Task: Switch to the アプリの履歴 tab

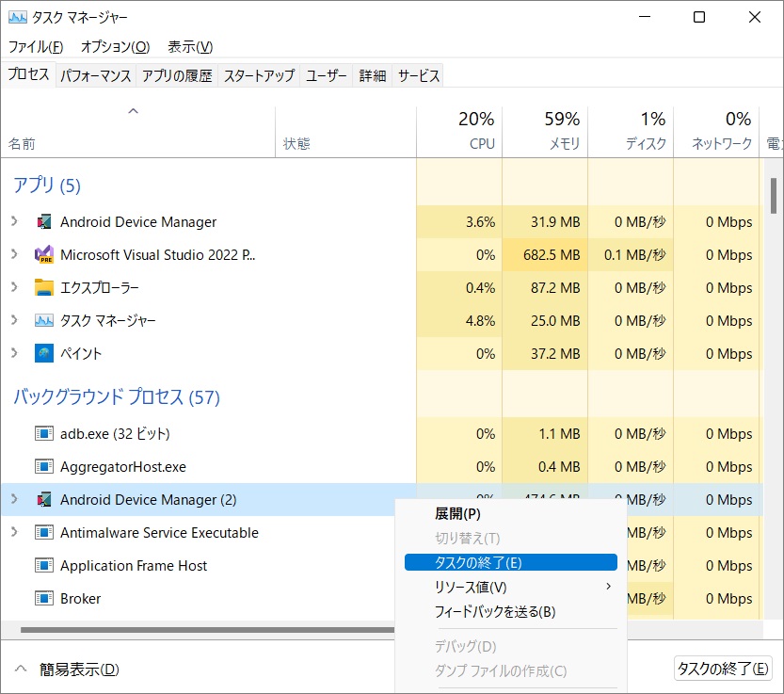Action: [177, 75]
